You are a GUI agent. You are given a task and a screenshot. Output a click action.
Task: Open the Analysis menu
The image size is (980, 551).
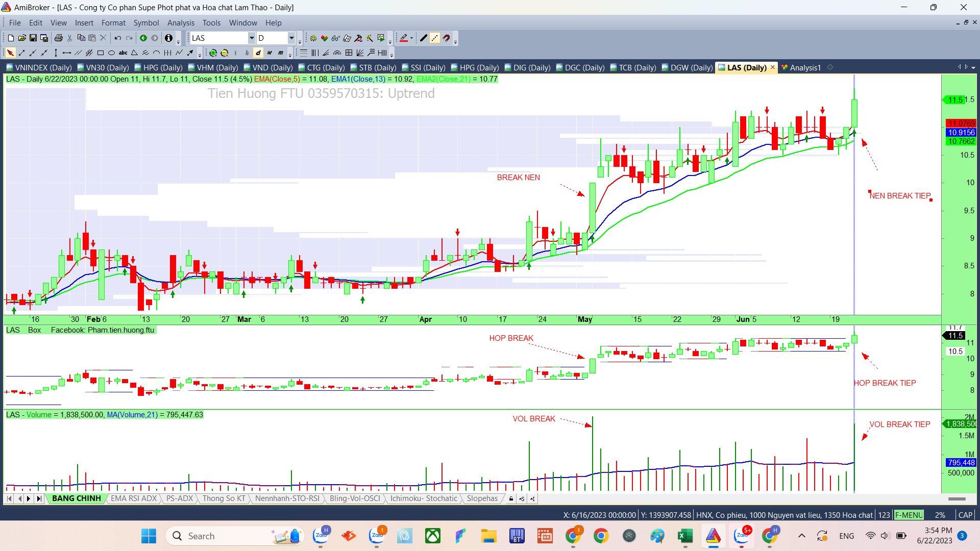pyautogui.click(x=181, y=23)
